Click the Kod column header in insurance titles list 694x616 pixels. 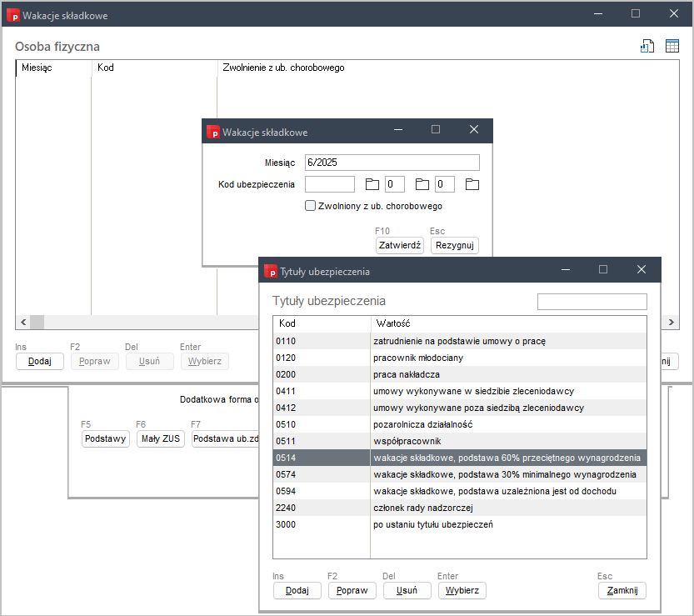pyautogui.click(x=322, y=323)
